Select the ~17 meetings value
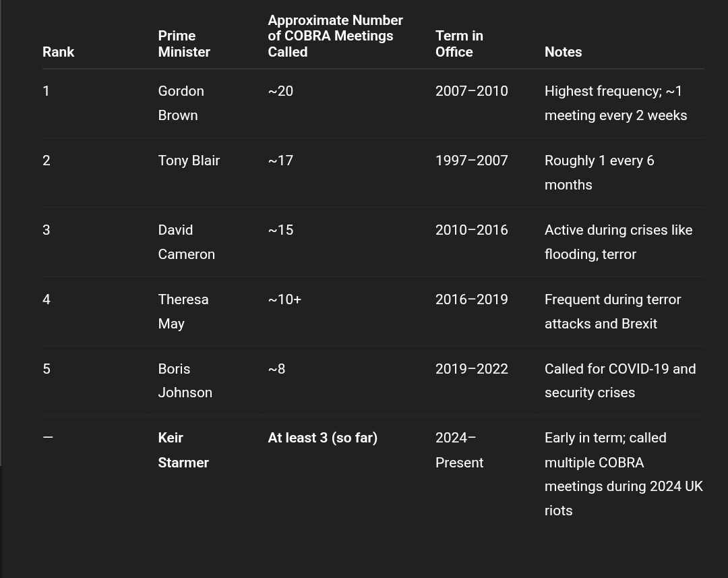The image size is (728, 578). 280,161
